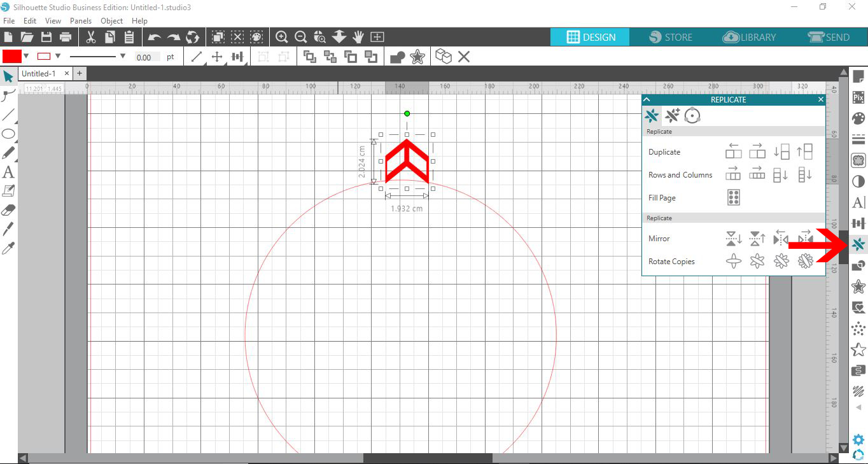868x464 pixels.
Task: Go to the SEND tab
Action: [828, 37]
